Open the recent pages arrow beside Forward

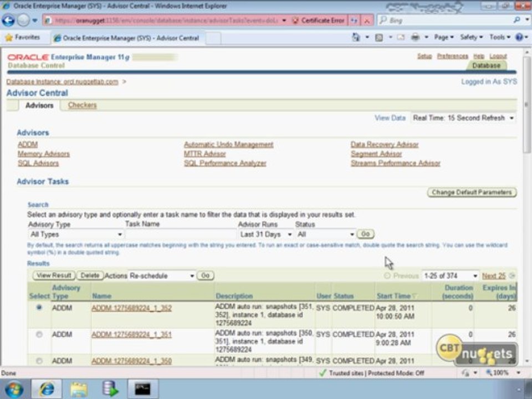(x=34, y=21)
